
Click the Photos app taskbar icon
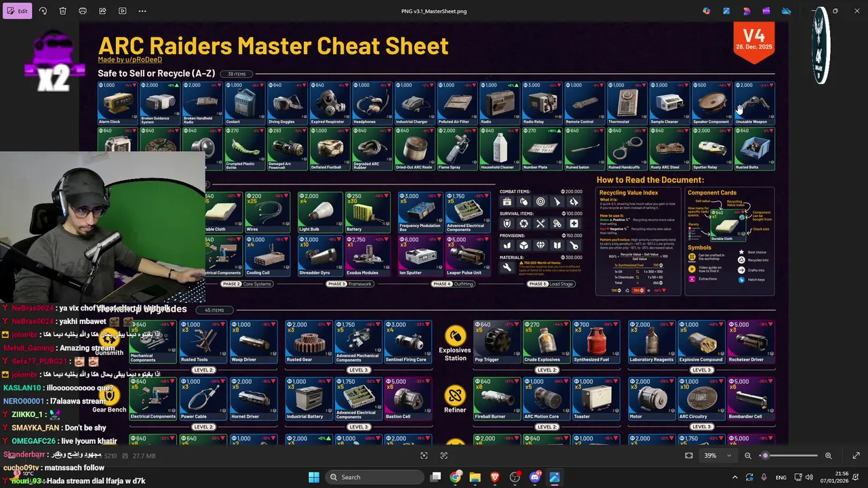coord(555,477)
